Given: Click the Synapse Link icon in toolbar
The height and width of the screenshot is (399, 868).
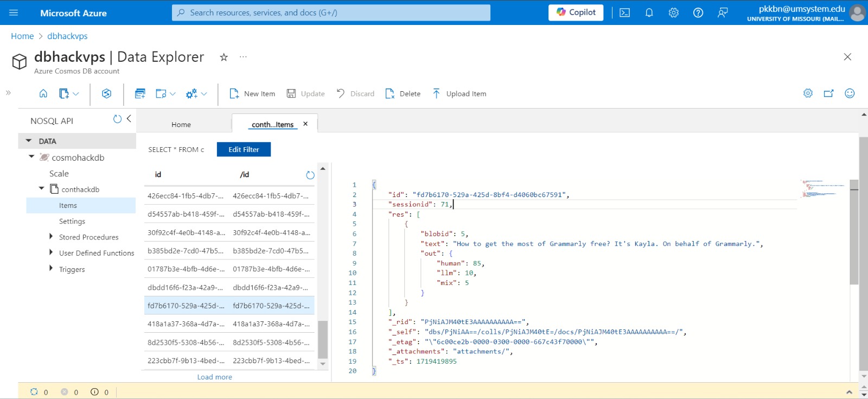Looking at the screenshot, I should pyautogui.click(x=106, y=93).
